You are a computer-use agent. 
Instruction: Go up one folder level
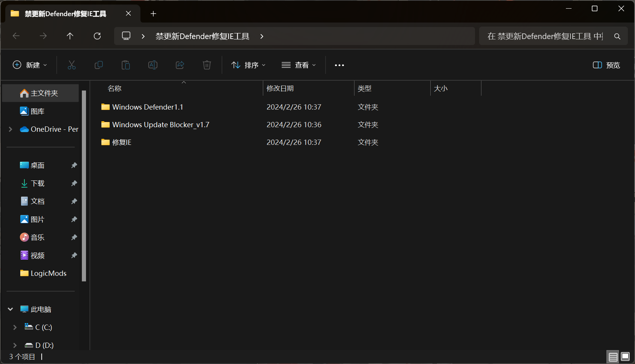pos(70,36)
